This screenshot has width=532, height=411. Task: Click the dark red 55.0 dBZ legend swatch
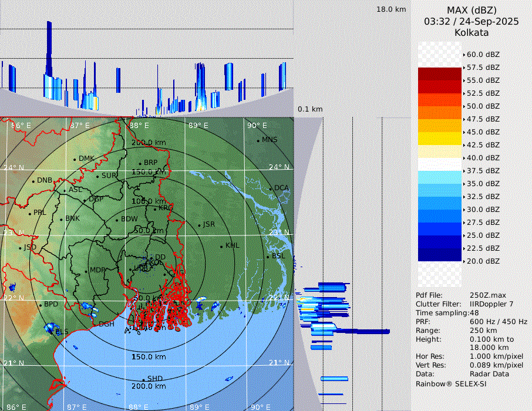(x=440, y=74)
